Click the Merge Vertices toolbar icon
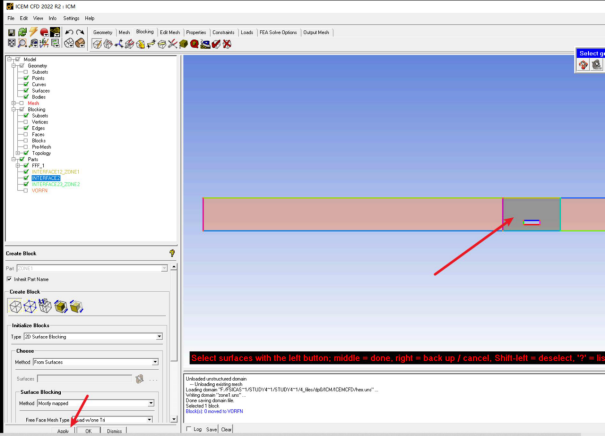This screenshot has height=437, width=605. click(x=118, y=44)
